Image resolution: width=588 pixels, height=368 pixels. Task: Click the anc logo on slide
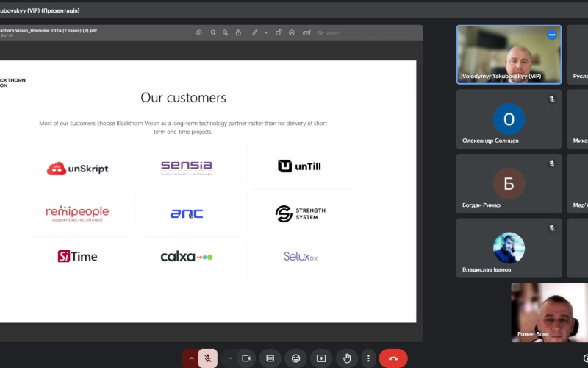click(187, 213)
